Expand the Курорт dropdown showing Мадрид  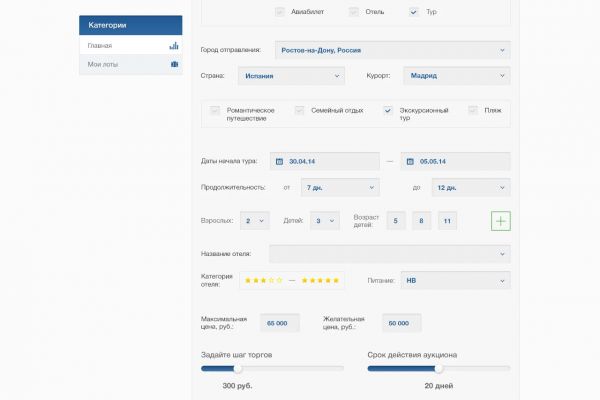coord(457,76)
